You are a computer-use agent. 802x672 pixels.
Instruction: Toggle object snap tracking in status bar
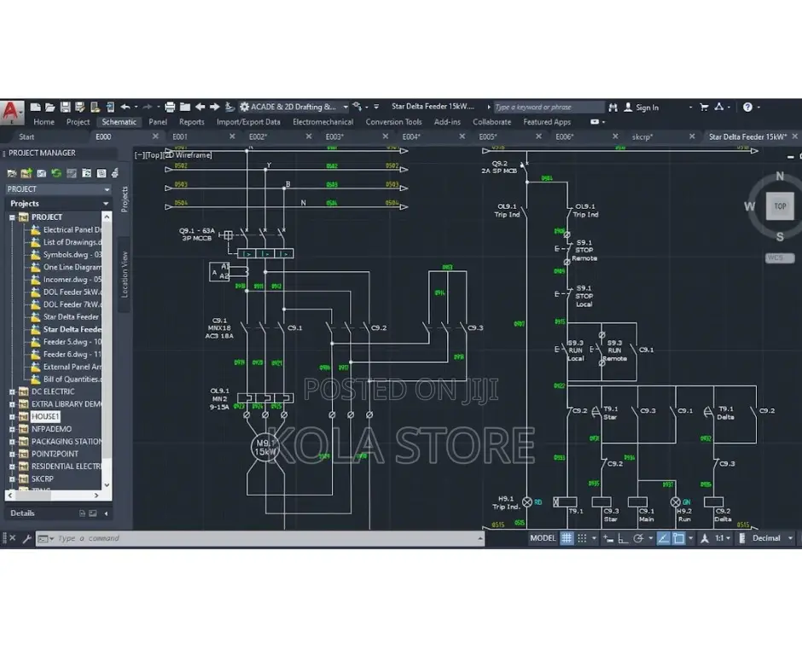pyautogui.click(x=664, y=538)
